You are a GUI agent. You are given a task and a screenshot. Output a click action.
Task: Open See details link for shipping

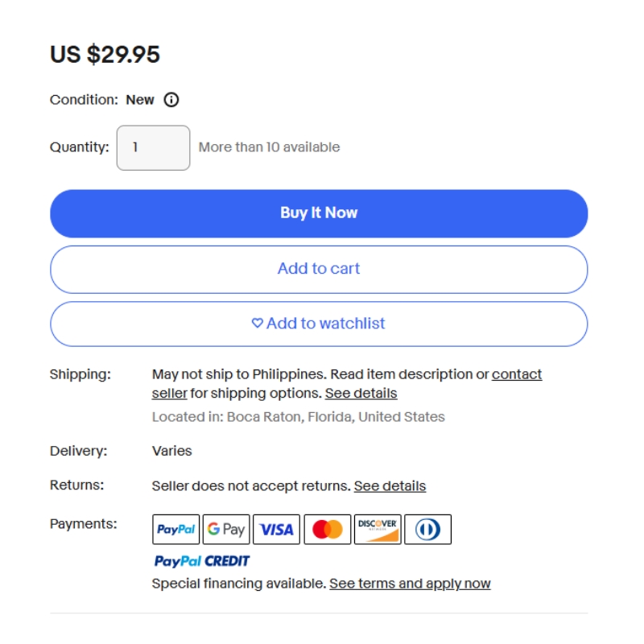(361, 394)
